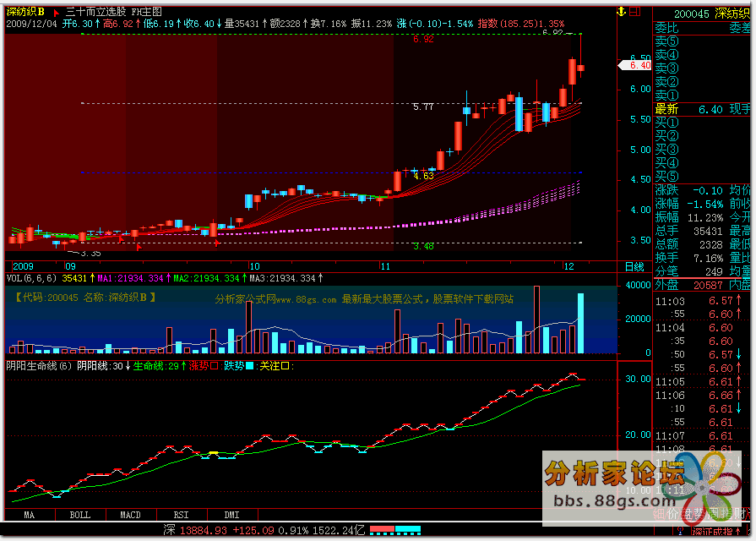Click the 阴阳生命线(6) indicator label
This screenshot has height=541, width=756.
point(39,366)
